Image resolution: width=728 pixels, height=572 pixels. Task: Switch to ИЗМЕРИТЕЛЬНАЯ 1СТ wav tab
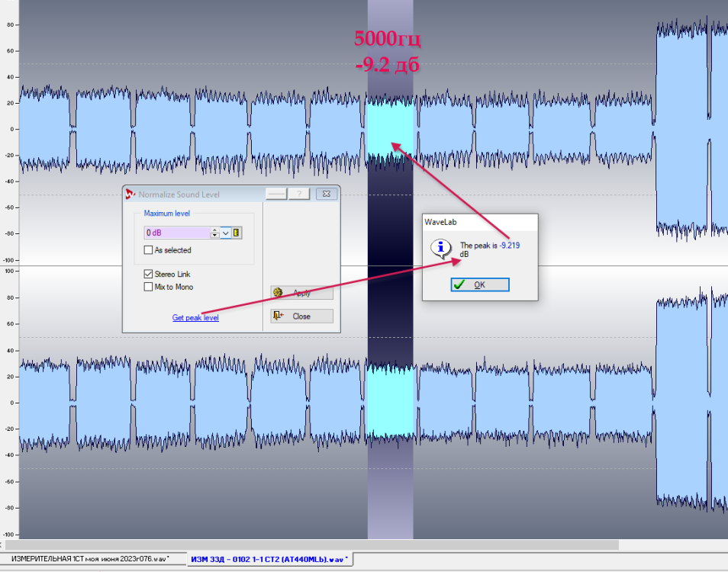point(89,560)
